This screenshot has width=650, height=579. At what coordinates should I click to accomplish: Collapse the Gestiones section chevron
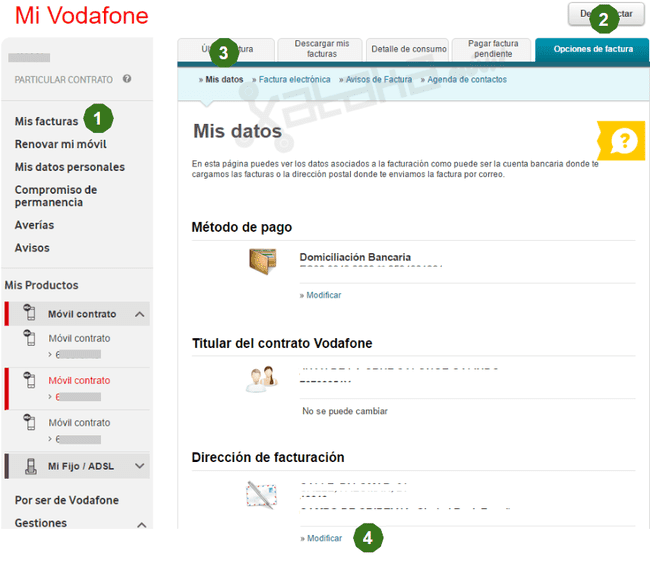pyautogui.click(x=141, y=525)
